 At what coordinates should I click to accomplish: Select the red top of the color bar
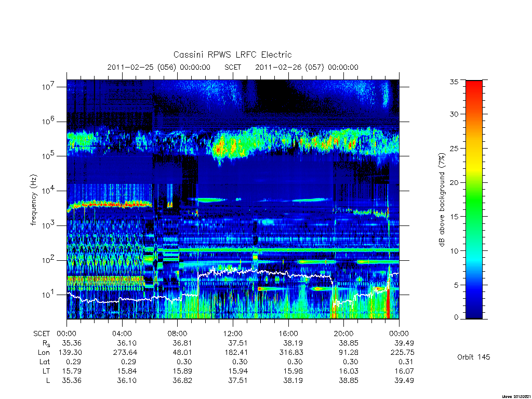[x=474, y=89]
